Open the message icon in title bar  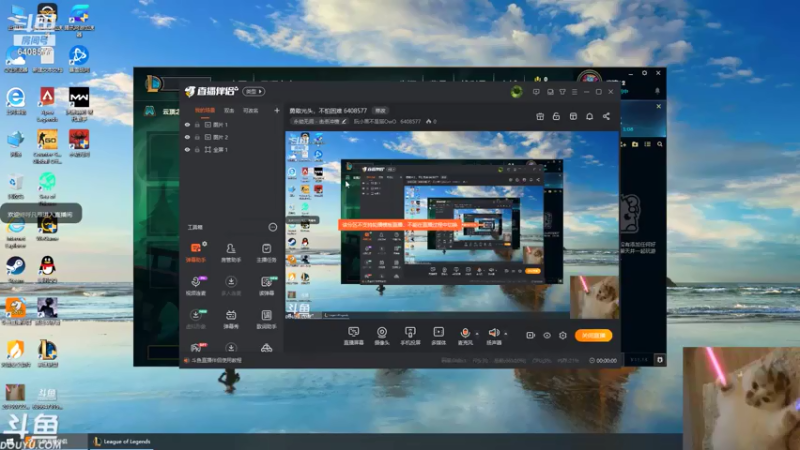point(536,92)
